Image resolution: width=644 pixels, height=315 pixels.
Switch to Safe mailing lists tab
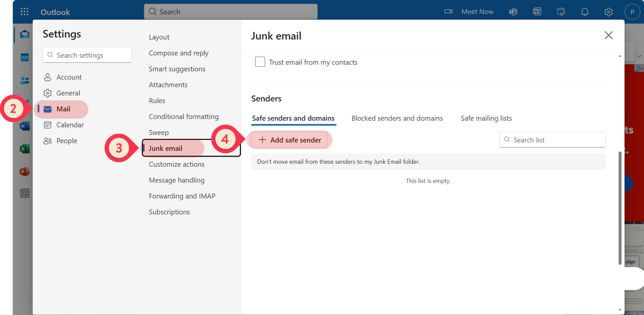point(486,118)
